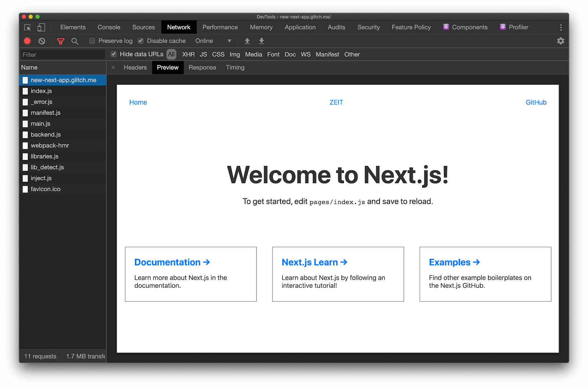This screenshot has width=588, height=388.
Task: Stop recording network log
Action: [27, 41]
